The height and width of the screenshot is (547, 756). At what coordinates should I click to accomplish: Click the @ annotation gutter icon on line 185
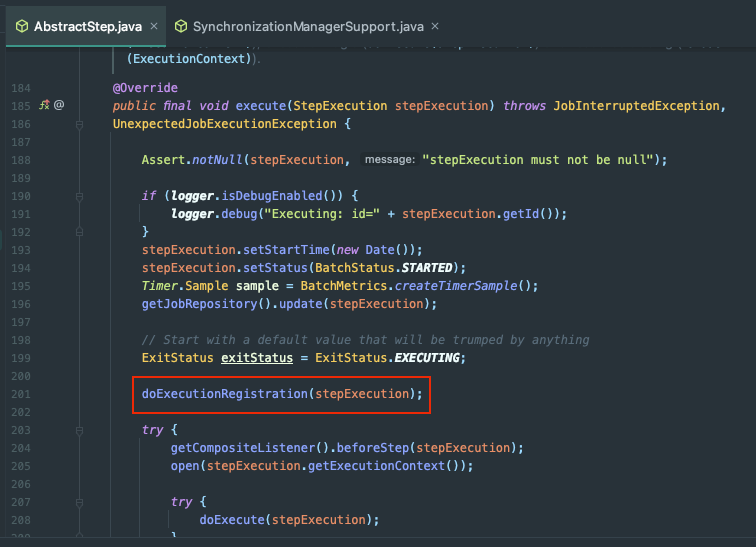(59, 105)
